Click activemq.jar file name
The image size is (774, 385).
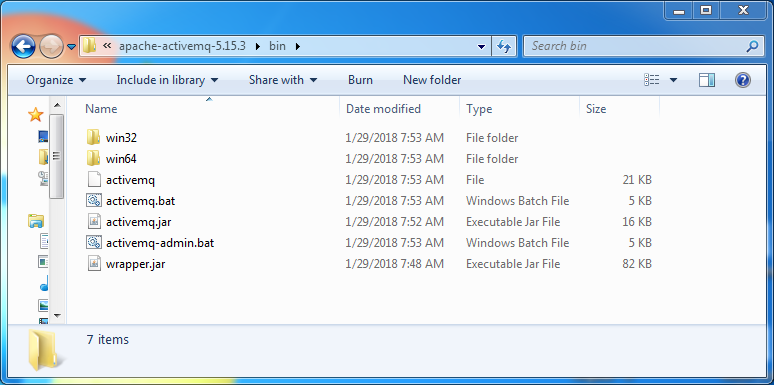[138, 223]
